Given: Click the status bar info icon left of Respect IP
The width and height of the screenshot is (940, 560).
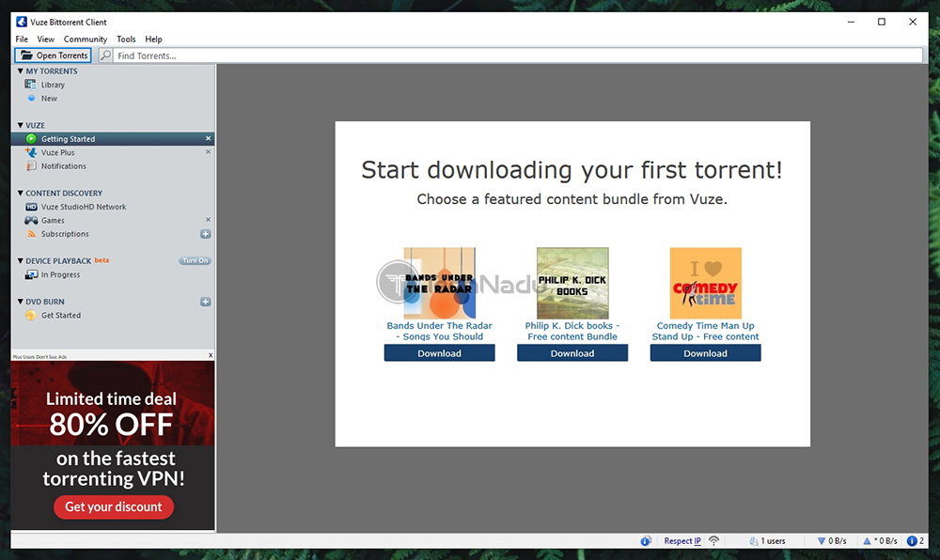Looking at the screenshot, I should (646, 541).
